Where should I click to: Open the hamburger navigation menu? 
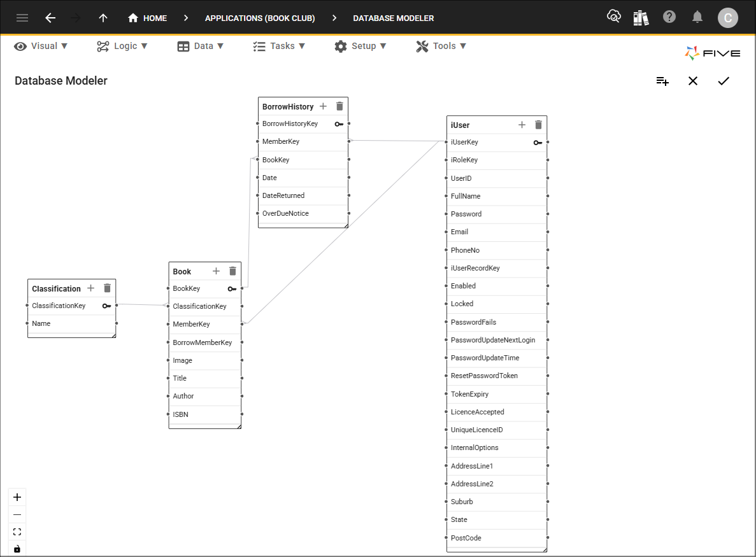[22, 18]
